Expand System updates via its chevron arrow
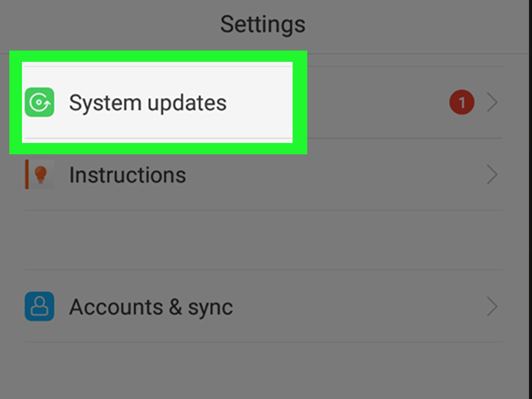 coord(492,102)
